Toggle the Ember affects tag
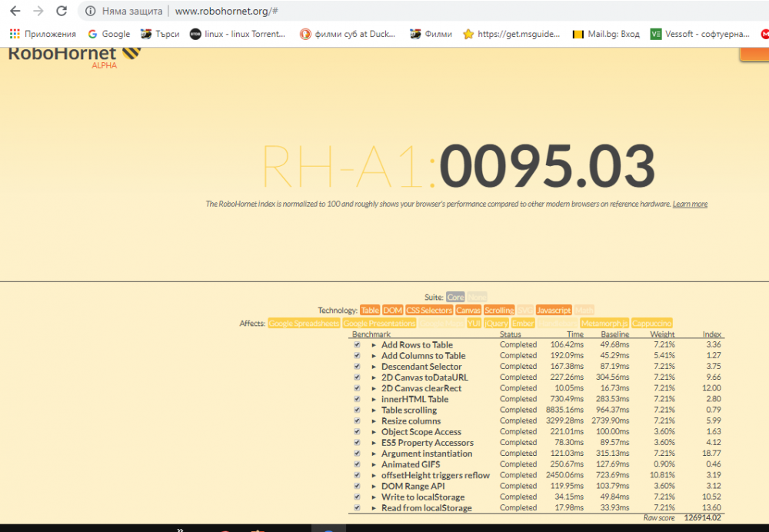 523,324
